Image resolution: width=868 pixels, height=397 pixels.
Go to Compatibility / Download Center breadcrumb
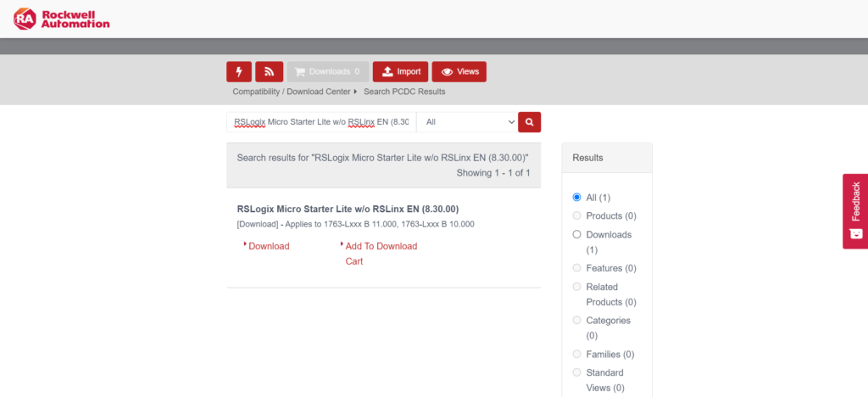pos(292,92)
